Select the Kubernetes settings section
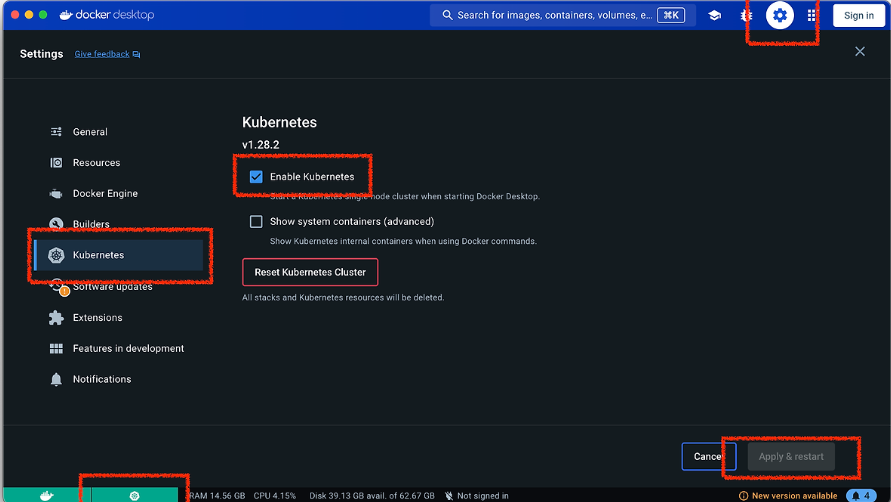 pyautogui.click(x=118, y=255)
